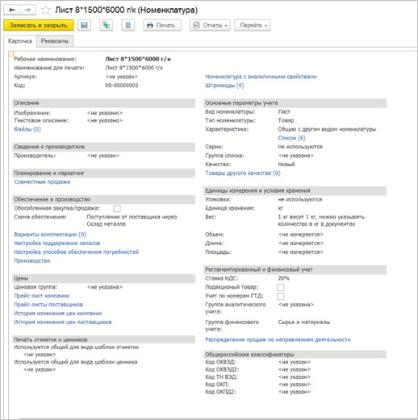The image size is (418, 420).
Task: Open 'Варианты комплектации (0)' link
Action: [50, 234]
